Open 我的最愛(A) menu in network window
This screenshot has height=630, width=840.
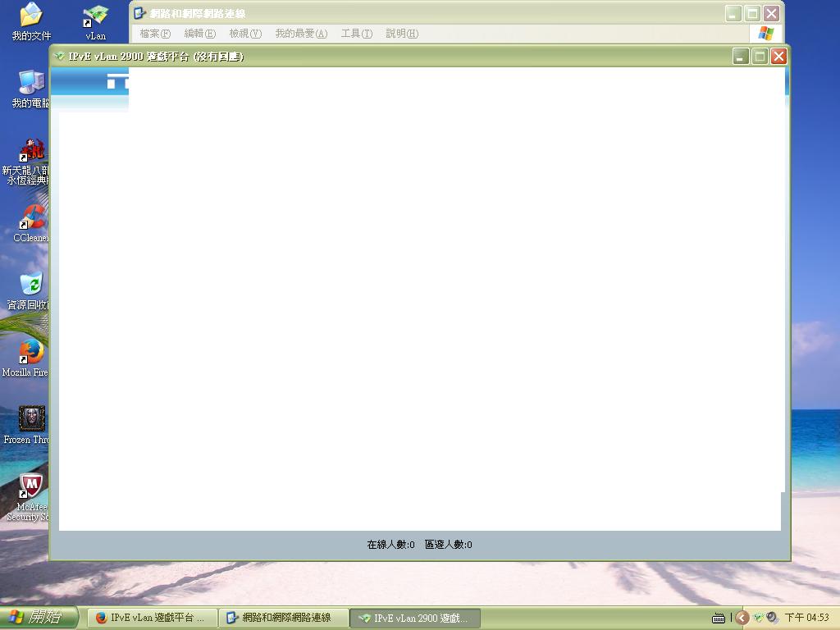pyautogui.click(x=301, y=34)
